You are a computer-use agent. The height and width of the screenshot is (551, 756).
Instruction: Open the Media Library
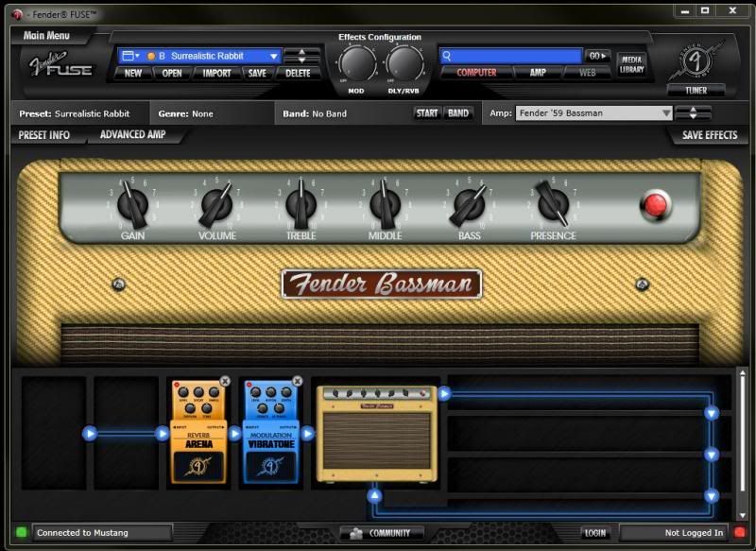pos(631,64)
